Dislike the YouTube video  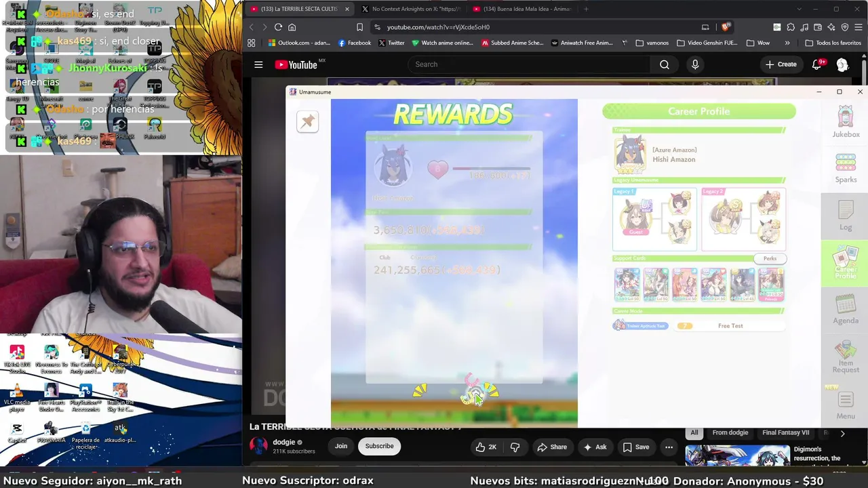tap(515, 447)
